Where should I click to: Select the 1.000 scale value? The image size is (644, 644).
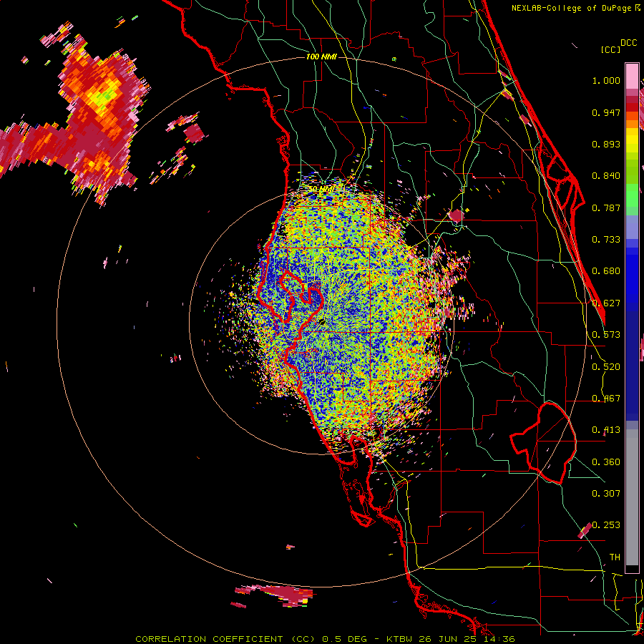click(x=606, y=80)
